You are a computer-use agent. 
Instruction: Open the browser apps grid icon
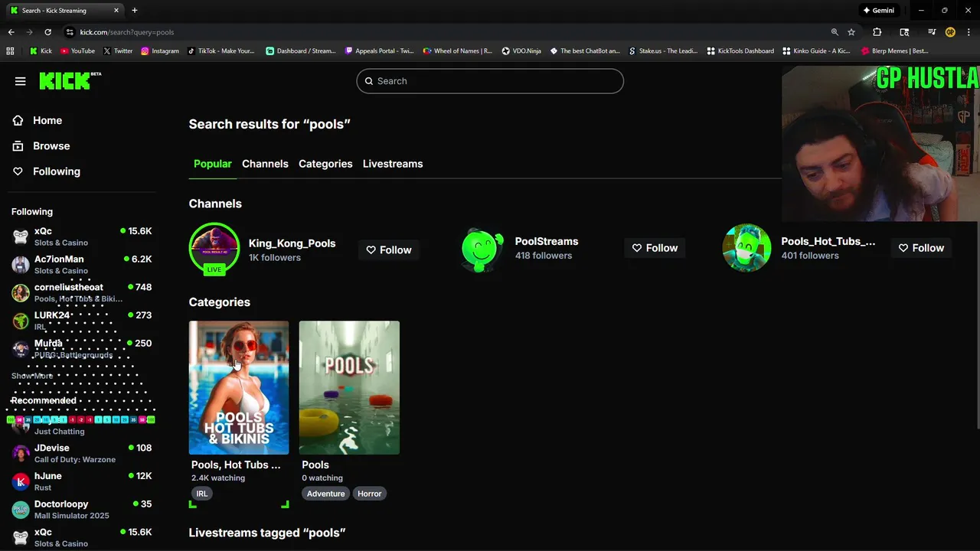point(10,51)
